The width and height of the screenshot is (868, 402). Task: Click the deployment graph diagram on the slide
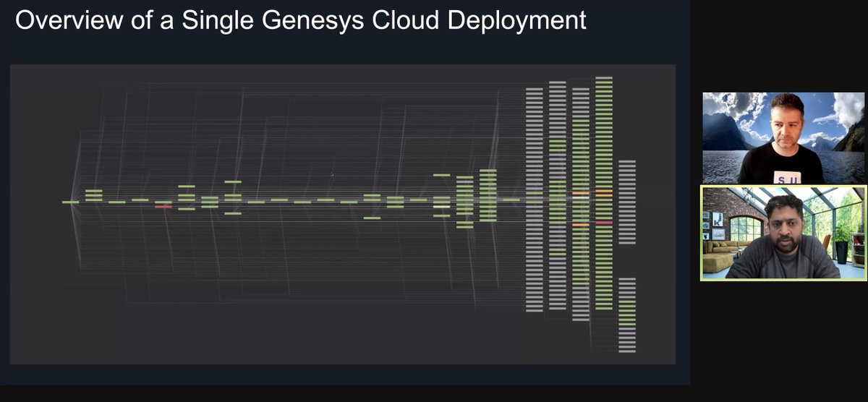pyautogui.click(x=343, y=214)
